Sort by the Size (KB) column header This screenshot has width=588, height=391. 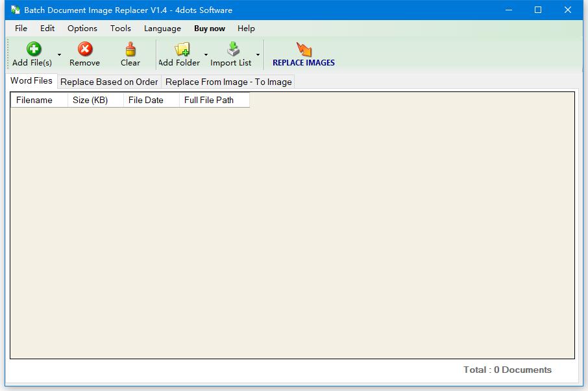(95, 100)
